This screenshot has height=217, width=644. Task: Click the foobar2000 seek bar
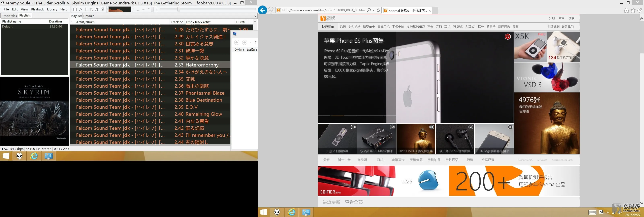coord(207,9)
